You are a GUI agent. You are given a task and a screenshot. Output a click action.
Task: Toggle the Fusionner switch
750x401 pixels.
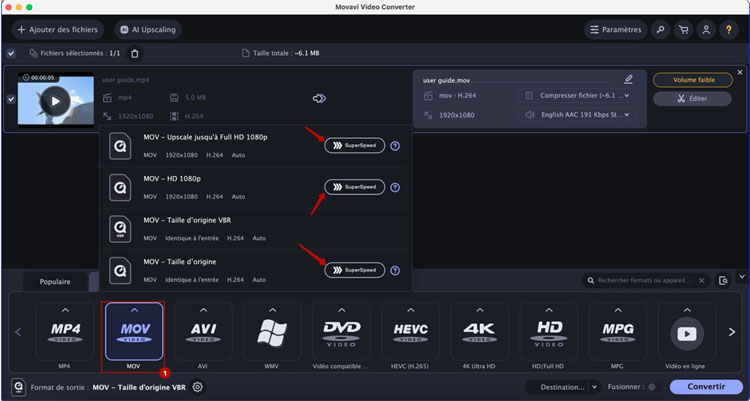point(655,387)
